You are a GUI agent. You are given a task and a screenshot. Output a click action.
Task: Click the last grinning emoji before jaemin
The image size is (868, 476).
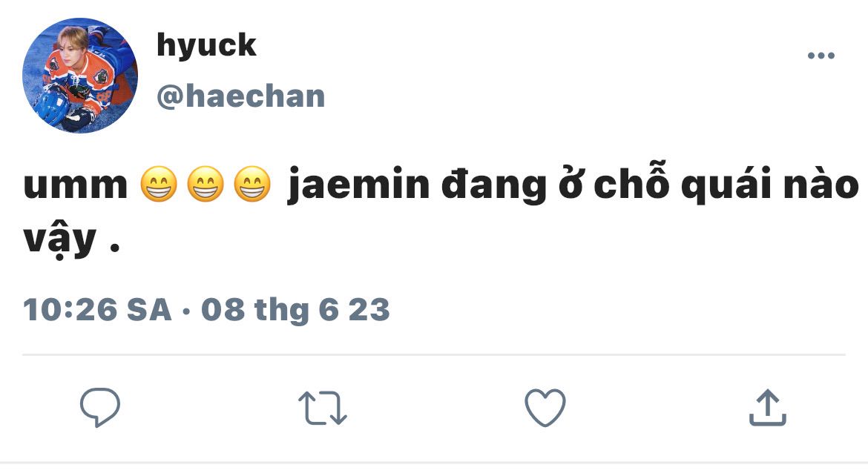252,185
